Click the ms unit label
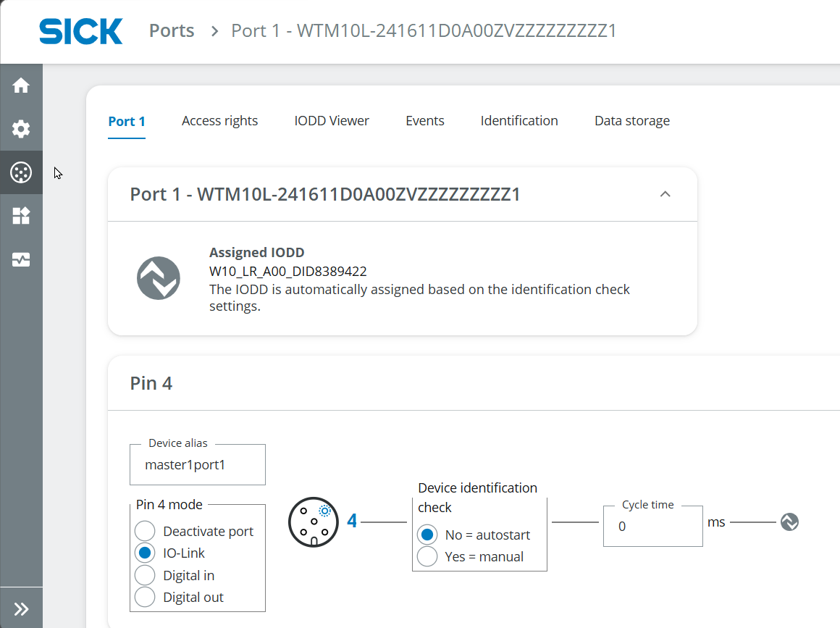The height and width of the screenshot is (628, 840). 716,522
